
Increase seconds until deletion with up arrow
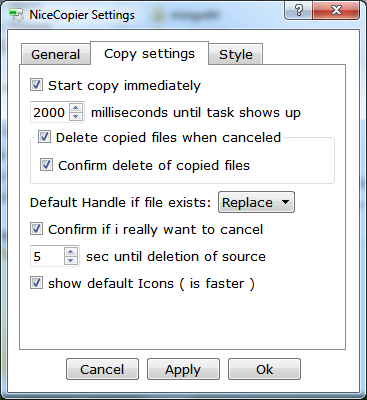coord(71,252)
